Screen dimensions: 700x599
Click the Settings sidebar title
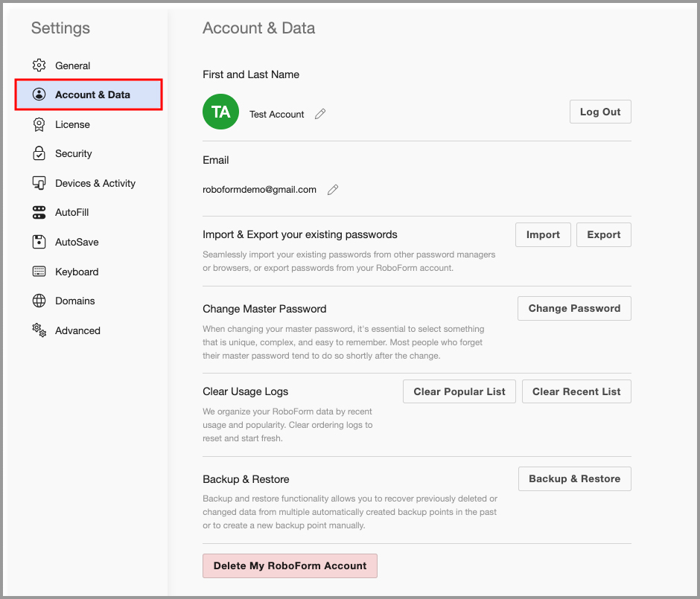61,28
